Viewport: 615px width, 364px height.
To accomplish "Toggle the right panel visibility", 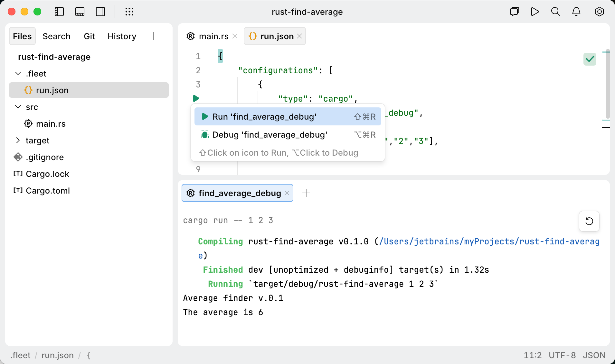I will coord(100,12).
